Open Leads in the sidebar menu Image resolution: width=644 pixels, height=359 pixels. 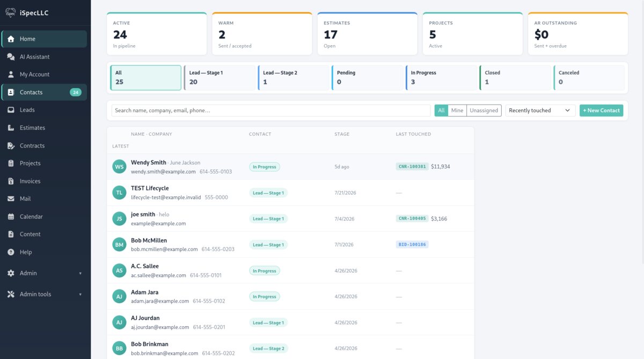(x=44, y=110)
